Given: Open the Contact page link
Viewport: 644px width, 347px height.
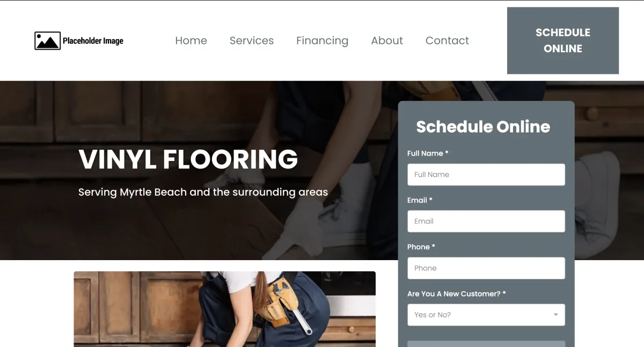Looking at the screenshot, I should (x=447, y=41).
